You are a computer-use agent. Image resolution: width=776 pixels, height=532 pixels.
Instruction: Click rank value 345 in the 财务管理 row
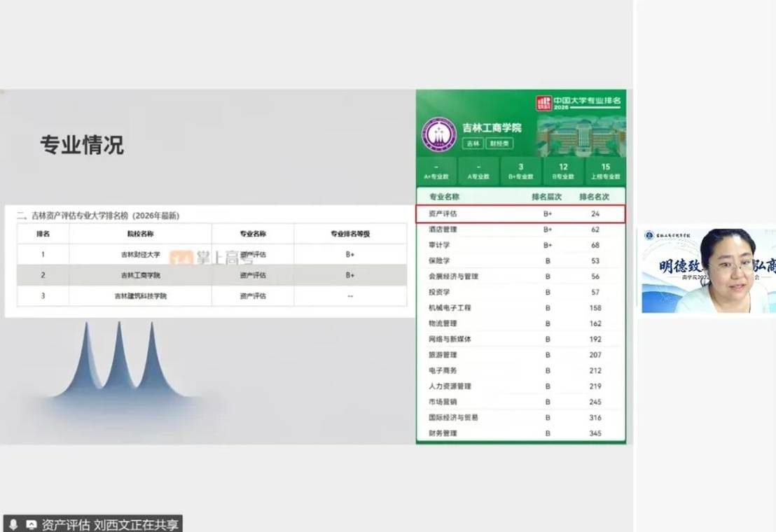coord(595,433)
